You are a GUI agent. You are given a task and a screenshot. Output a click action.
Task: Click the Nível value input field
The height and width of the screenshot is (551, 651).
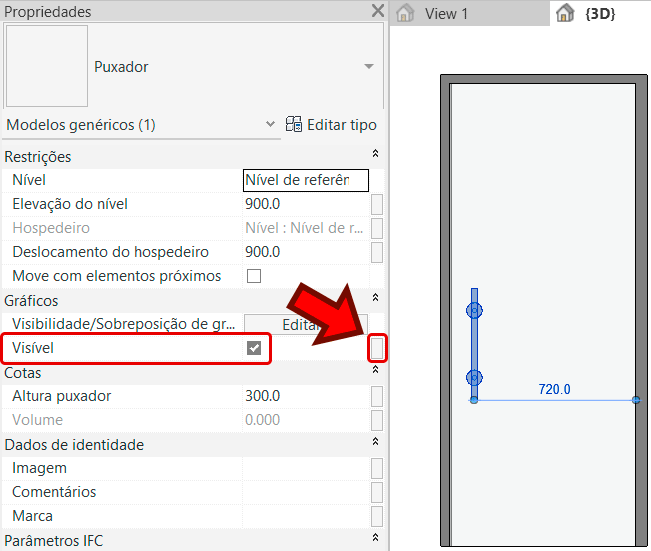coord(305,180)
